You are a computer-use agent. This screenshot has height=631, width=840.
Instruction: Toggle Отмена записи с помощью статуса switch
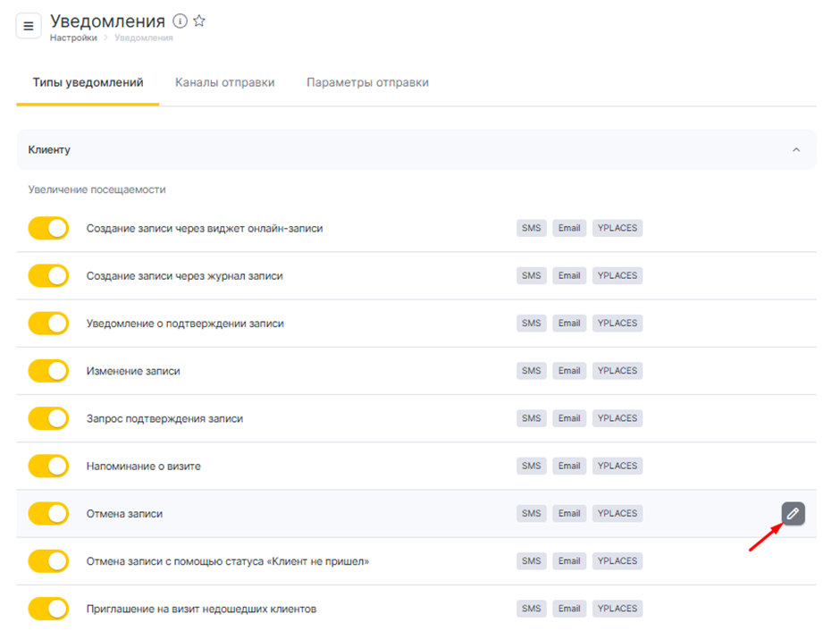48,561
